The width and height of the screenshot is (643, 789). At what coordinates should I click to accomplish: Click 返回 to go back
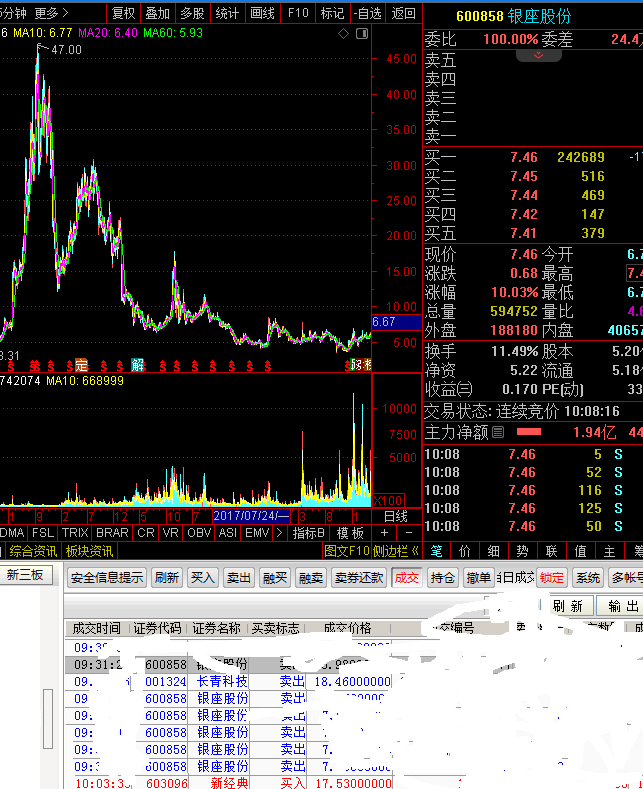[404, 13]
